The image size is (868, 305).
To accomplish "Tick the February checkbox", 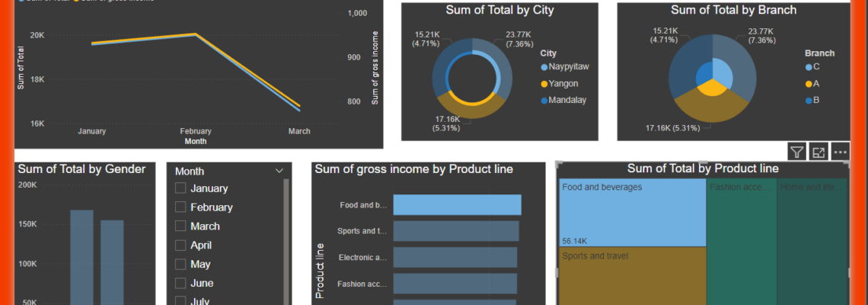I will [180, 207].
